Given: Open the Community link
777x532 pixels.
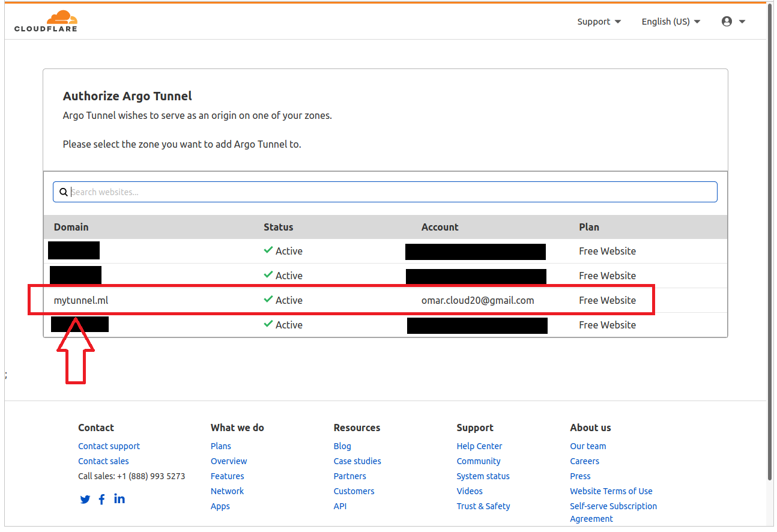Looking at the screenshot, I should coord(479,461).
